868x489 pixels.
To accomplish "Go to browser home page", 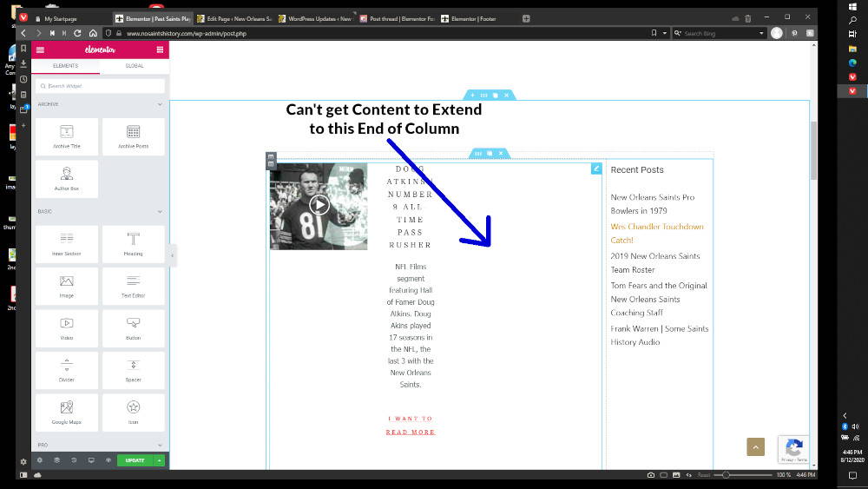I will click(93, 33).
